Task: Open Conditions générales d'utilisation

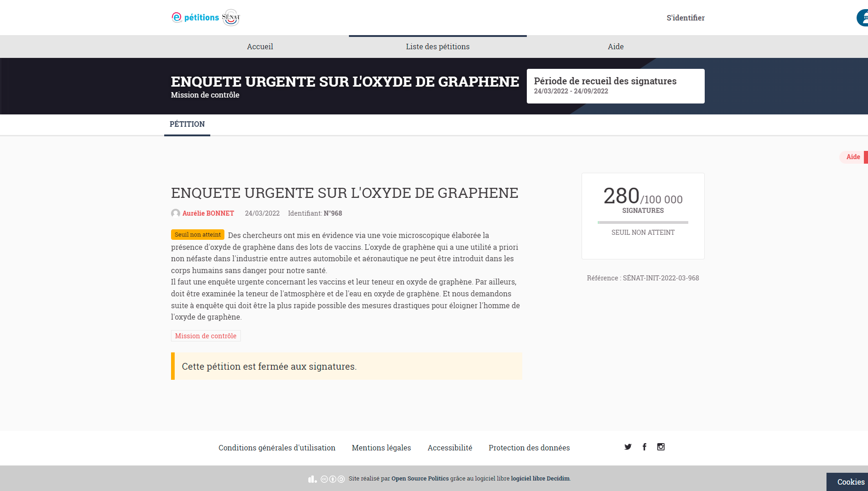Action: pos(277,448)
